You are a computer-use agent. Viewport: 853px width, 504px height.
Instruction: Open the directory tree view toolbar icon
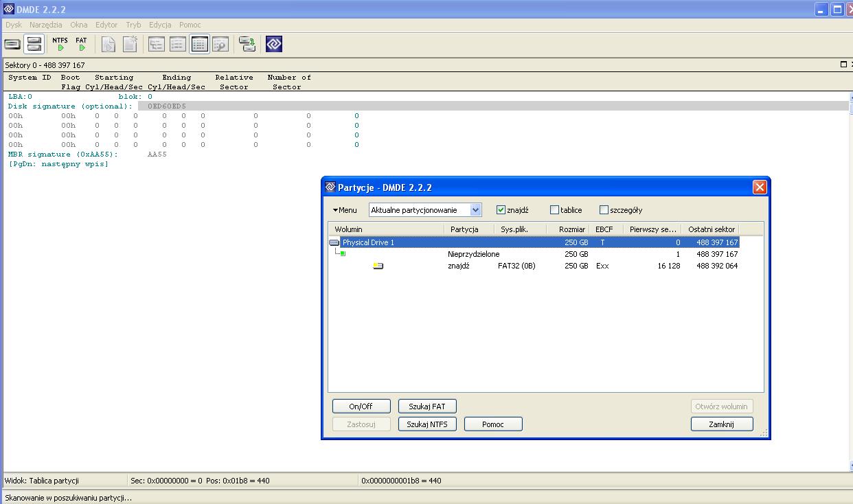click(x=157, y=44)
